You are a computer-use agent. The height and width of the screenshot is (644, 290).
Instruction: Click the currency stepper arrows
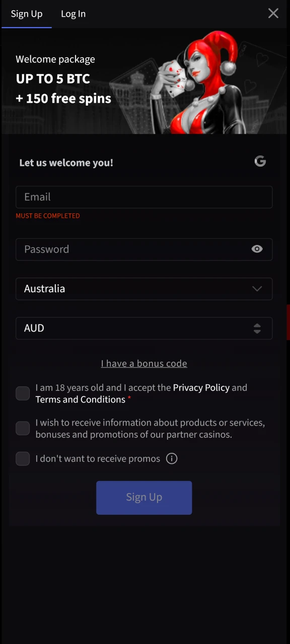(257, 328)
